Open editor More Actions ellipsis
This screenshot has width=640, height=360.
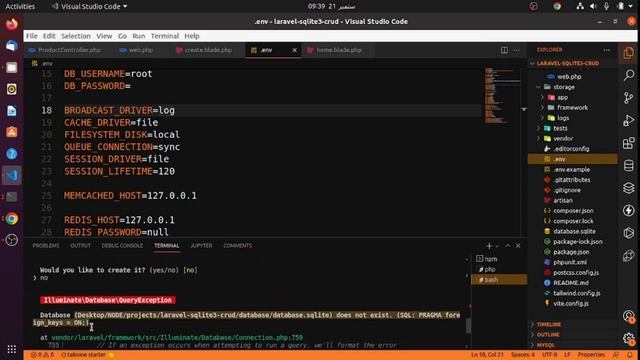(x=516, y=50)
